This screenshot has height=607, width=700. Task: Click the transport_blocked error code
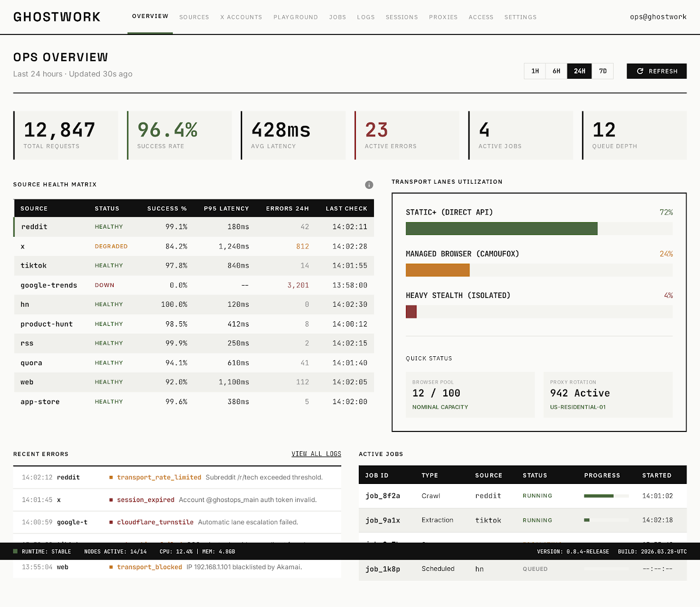(149, 567)
